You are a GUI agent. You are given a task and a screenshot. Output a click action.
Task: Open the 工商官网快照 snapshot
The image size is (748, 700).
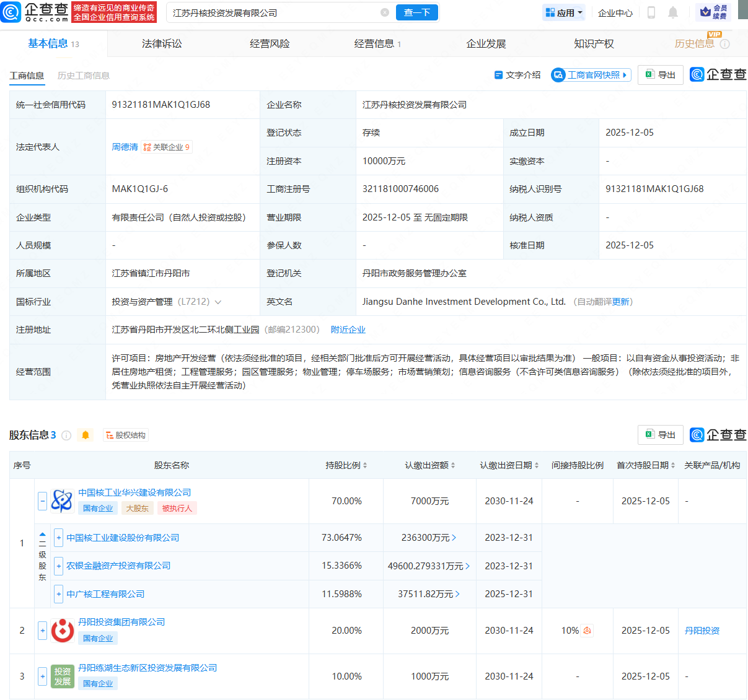(590, 74)
